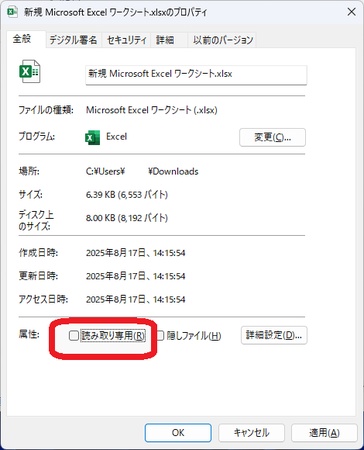
Task: Click the 適用(A) button
Action: coord(324,433)
